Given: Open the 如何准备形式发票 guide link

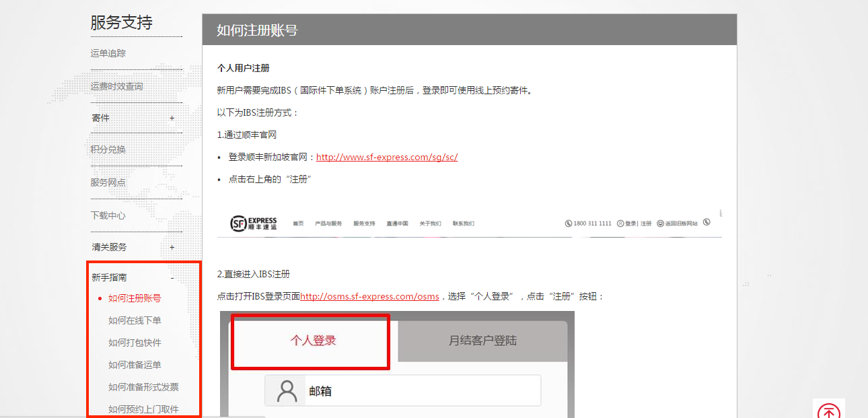Looking at the screenshot, I should coord(143,387).
